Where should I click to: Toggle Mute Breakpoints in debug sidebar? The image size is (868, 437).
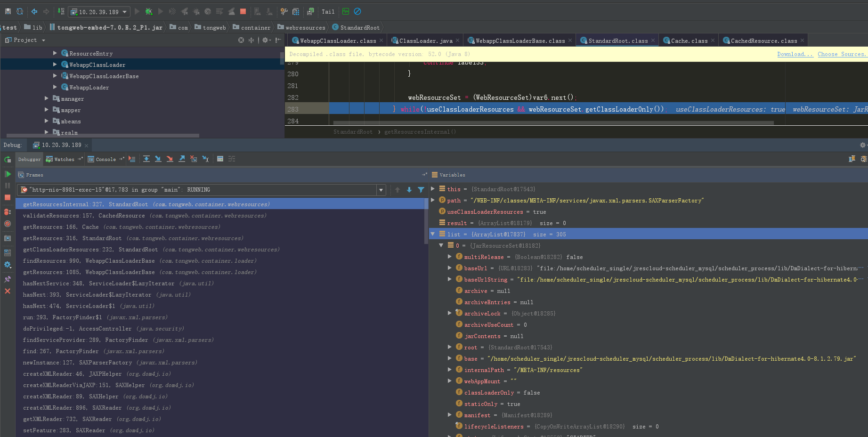point(8,224)
